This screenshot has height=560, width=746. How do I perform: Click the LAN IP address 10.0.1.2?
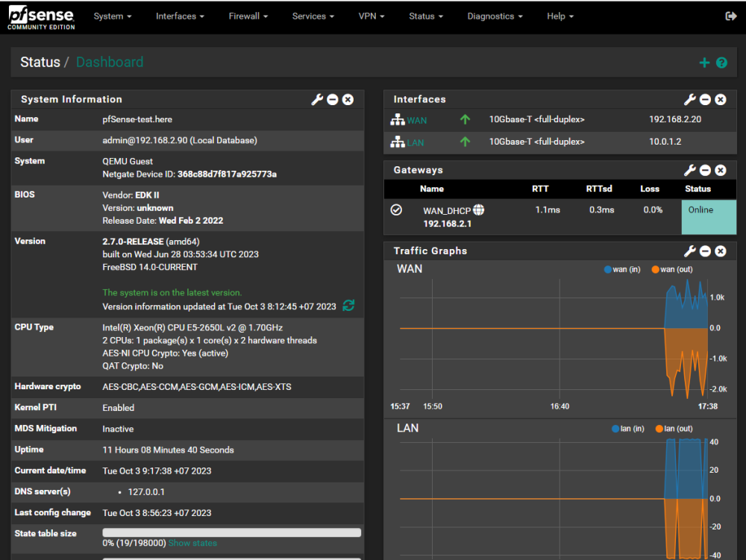[x=665, y=142]
